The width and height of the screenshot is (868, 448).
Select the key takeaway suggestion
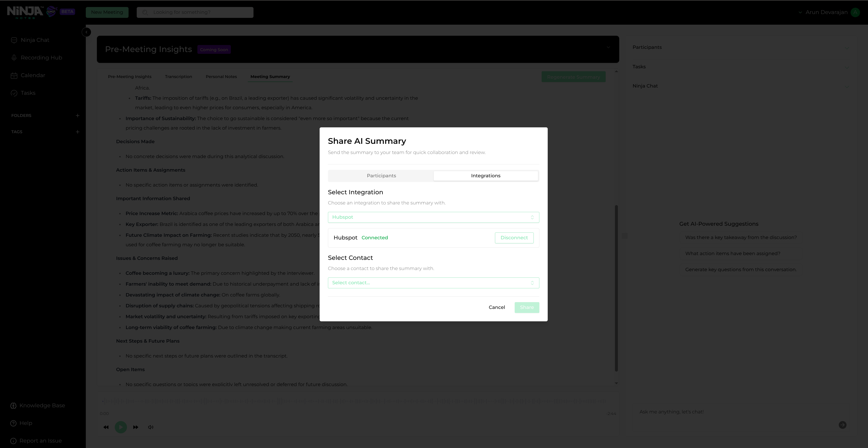[x=741, y=238]
